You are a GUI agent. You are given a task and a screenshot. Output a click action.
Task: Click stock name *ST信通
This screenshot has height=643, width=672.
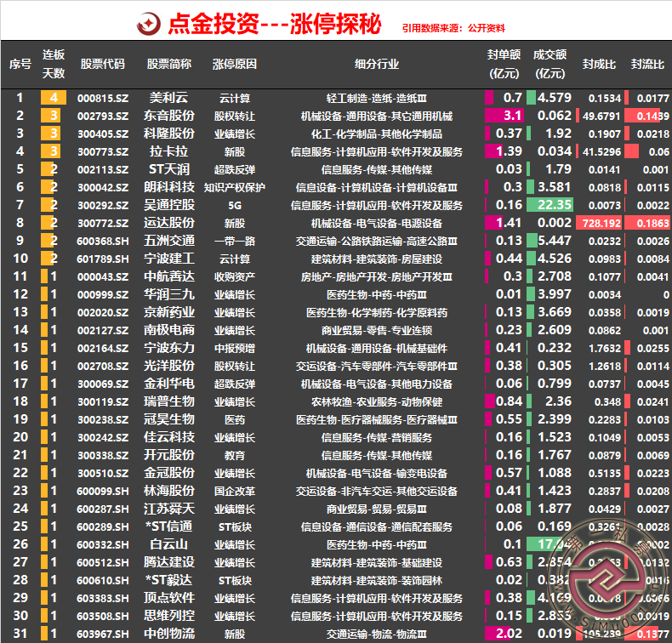tap(169, 526)
